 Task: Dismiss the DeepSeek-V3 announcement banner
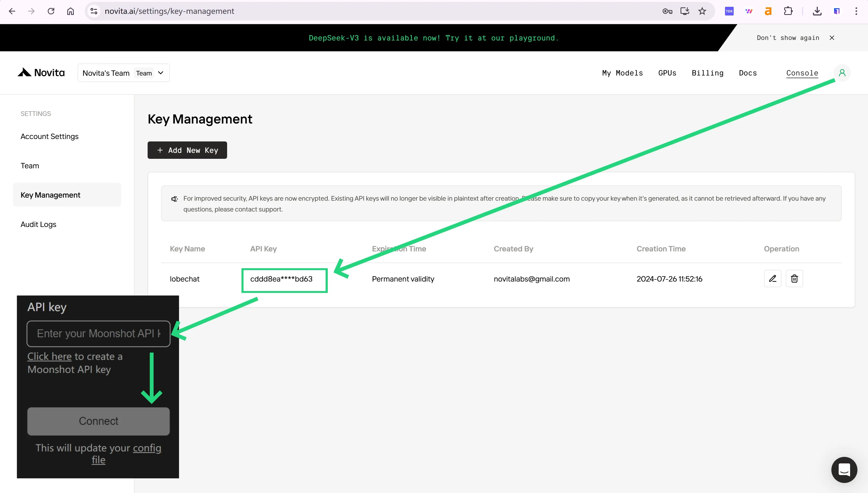[x=832, y=37]
